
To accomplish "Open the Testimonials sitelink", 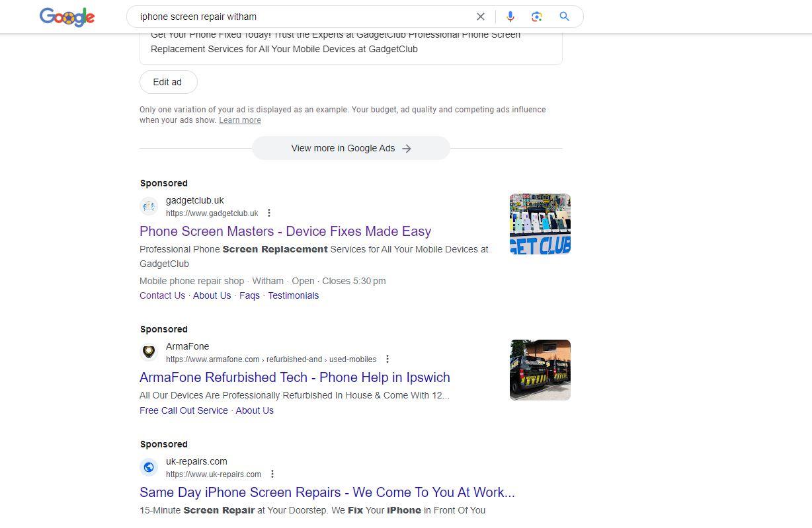I will point(294,295).
